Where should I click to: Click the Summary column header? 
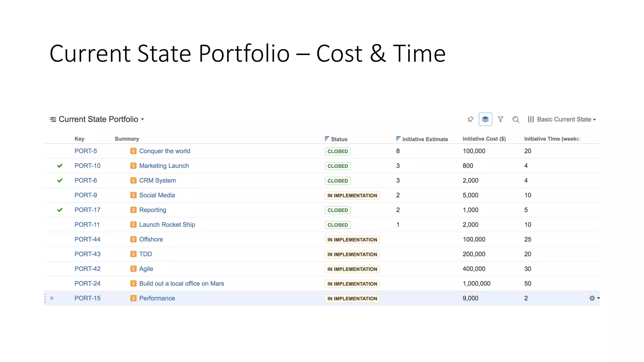127,139
